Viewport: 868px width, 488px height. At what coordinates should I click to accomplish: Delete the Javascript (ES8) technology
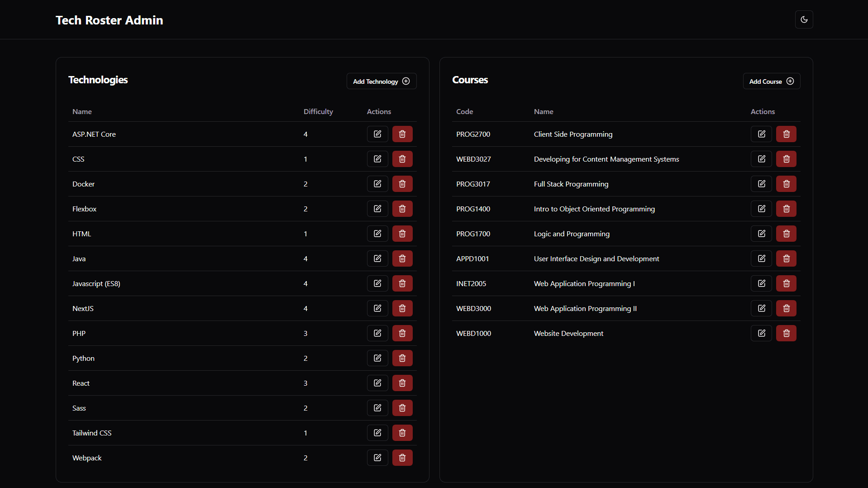click(402, 283)
